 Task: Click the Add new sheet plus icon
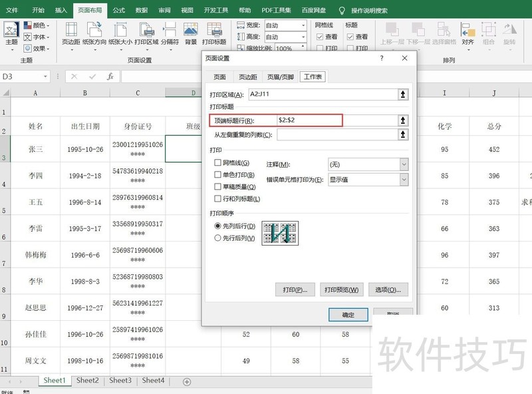pyautogui.click(x=187, y=382)
